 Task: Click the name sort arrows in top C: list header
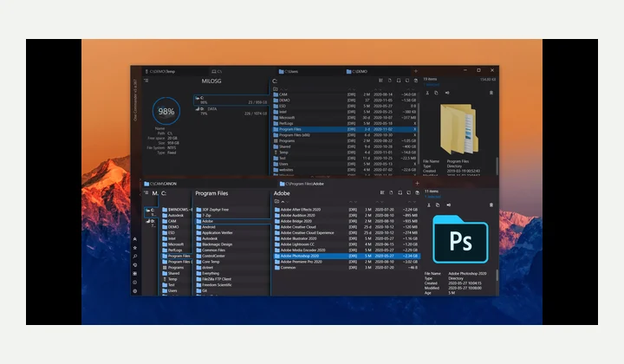tap(283, 89)
